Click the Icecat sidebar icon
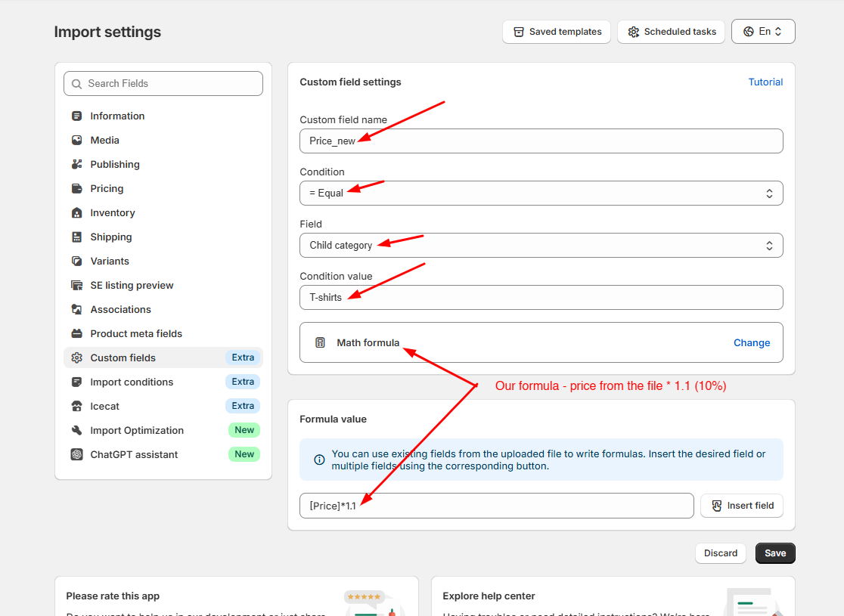 (77, 407)
